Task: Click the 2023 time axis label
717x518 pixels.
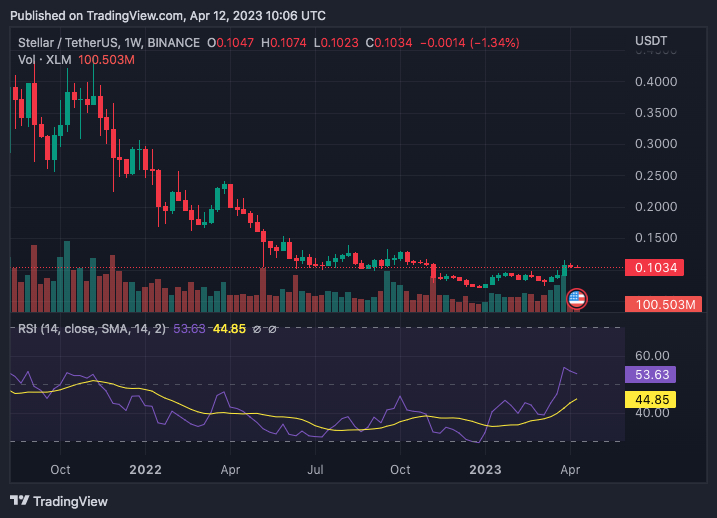Action: pyautogui.click(x=485, y=470)
